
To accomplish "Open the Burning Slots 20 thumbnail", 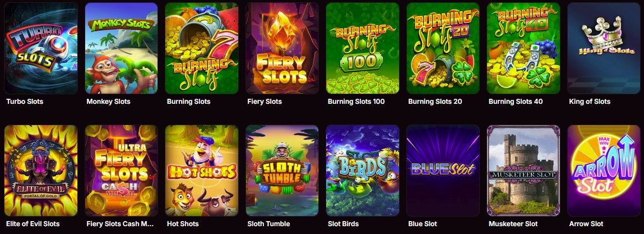I will pos(443,48).
